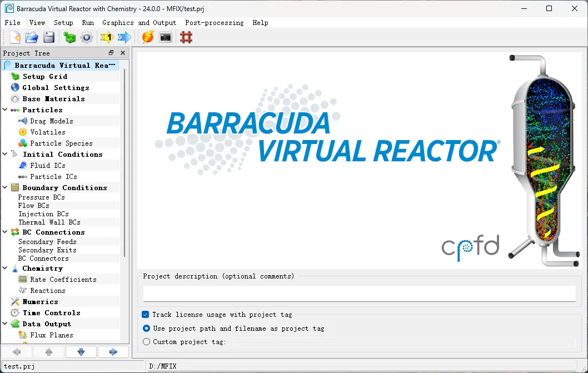
Task: Click test.prj in the status bar
Action: [x=19, y=366]
